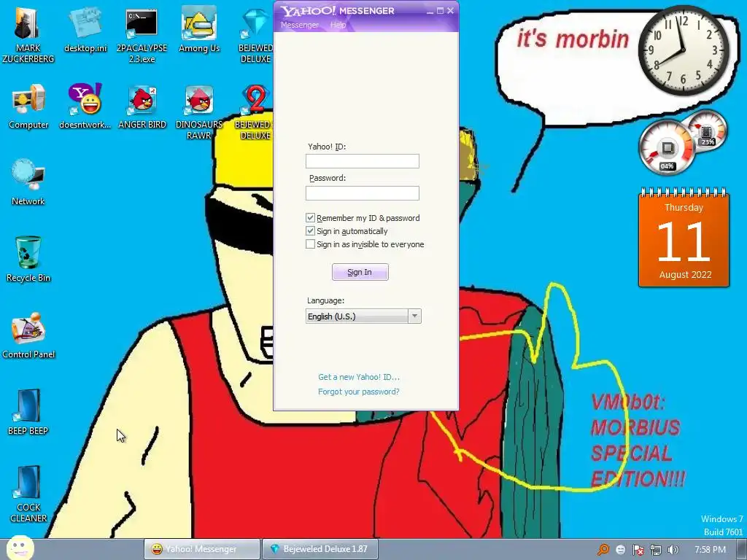Close the Yahoo! Messenger window
Viewport: 747px width, 560px height.
point(451,10)
